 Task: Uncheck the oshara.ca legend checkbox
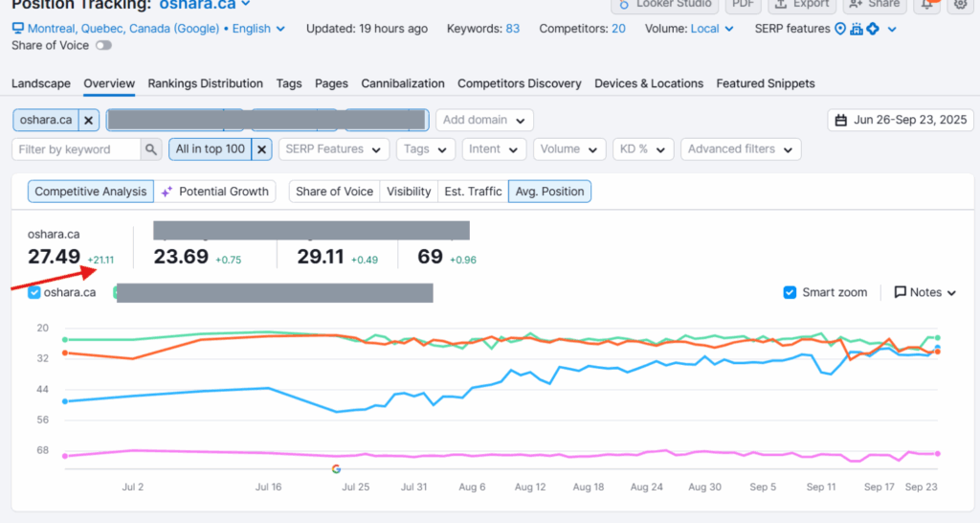(x=34, y=292)
